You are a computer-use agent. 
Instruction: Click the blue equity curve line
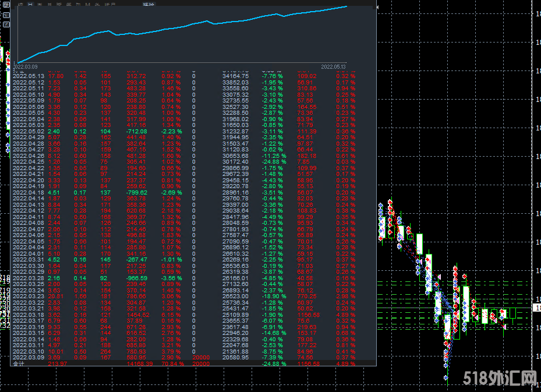point(175,28)
